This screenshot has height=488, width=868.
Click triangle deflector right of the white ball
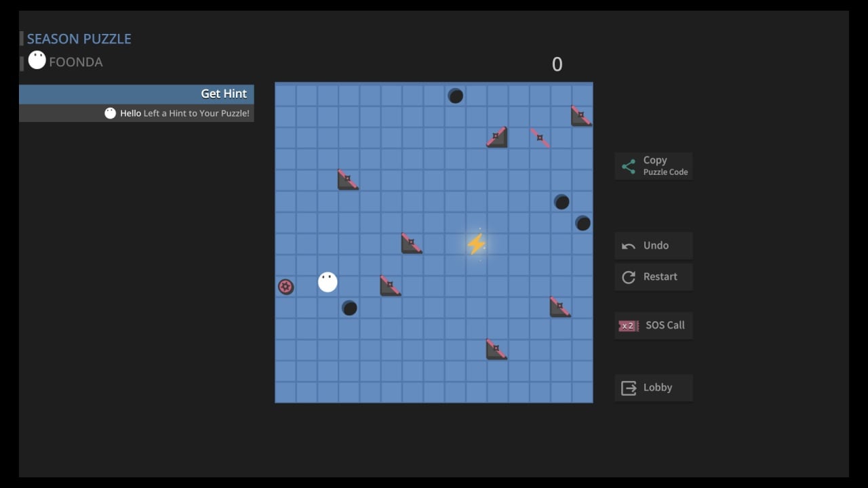tap(390, 286)
